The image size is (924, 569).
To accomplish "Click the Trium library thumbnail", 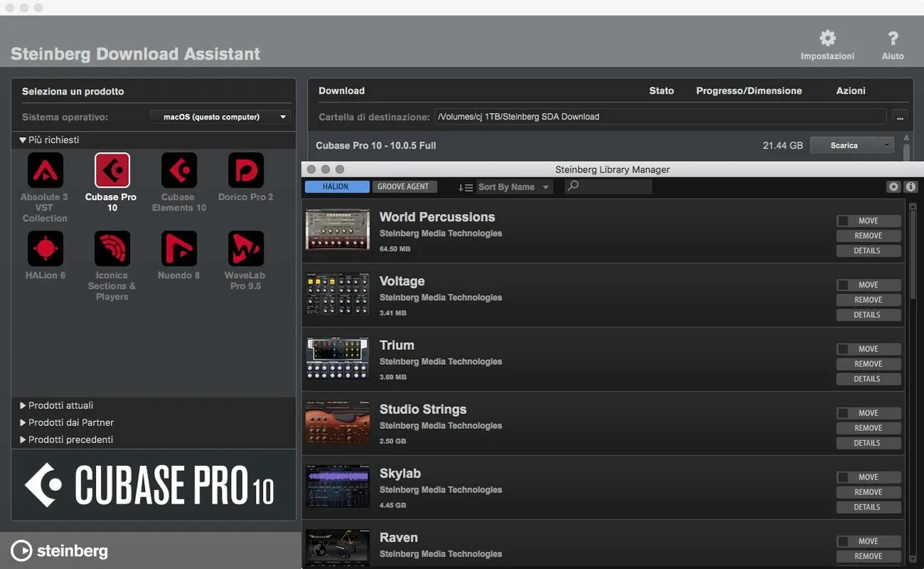I will point(338,358).
